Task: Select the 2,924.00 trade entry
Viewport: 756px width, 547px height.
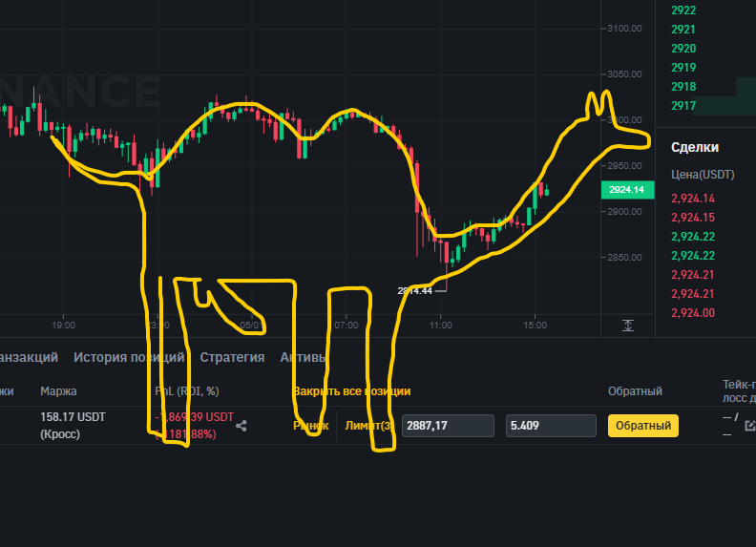Action: (x=693, y=313)
